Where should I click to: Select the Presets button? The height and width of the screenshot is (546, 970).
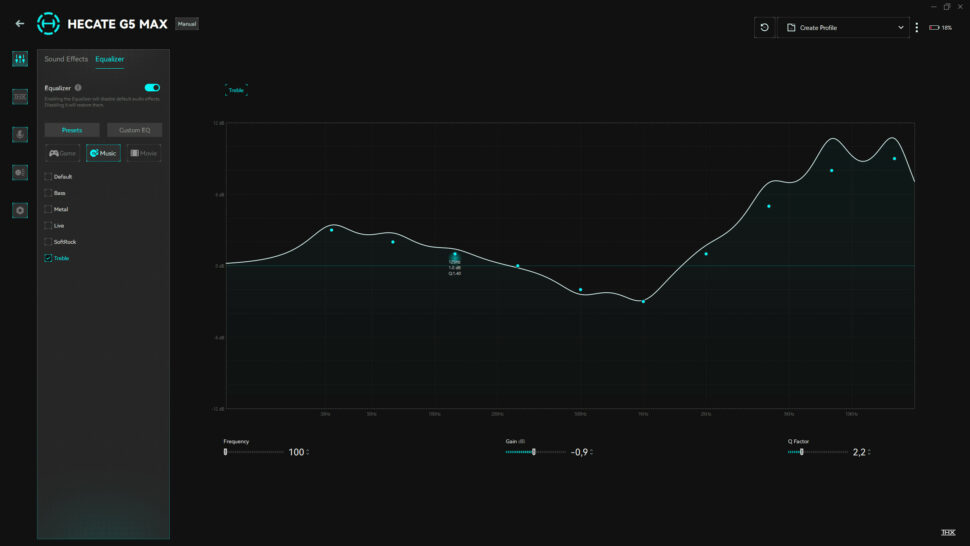coord(72,130)
